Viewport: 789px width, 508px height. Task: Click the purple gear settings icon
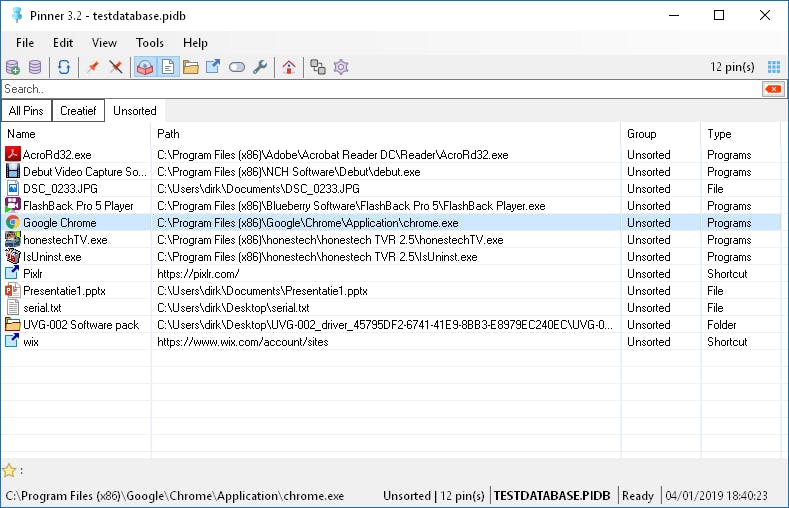point(341,67)
